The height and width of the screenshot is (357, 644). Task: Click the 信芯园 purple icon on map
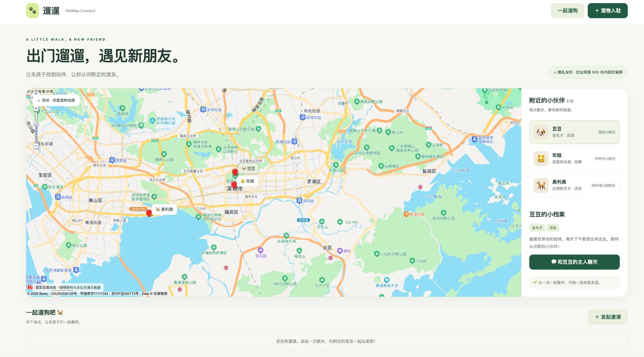[261, 250]
